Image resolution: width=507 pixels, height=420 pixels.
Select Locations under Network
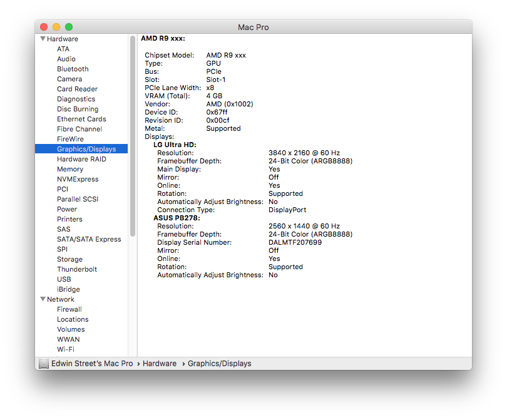click(73, 319)
